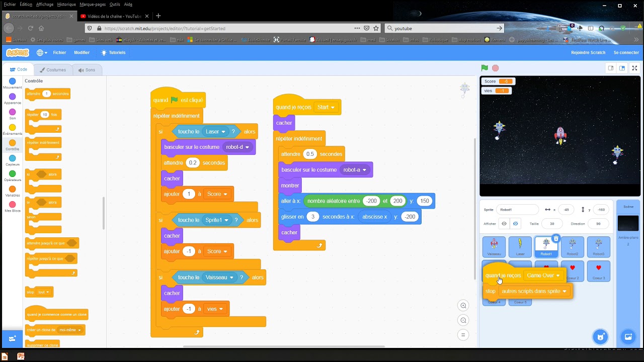The image size is (644, 362).
Task: Click the 0.5 seconds value field
Action: (310, 154)
